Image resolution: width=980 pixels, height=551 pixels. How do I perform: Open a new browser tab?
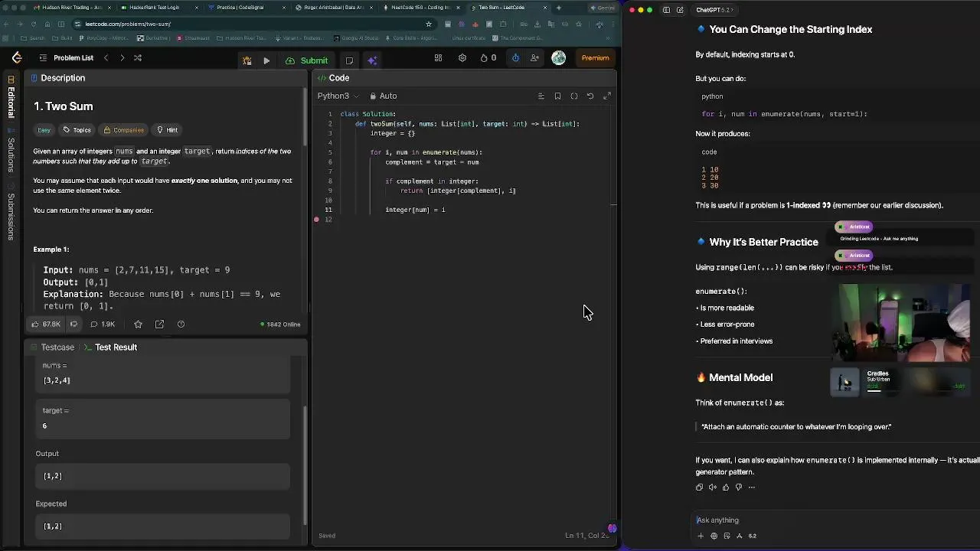(558, 8)
